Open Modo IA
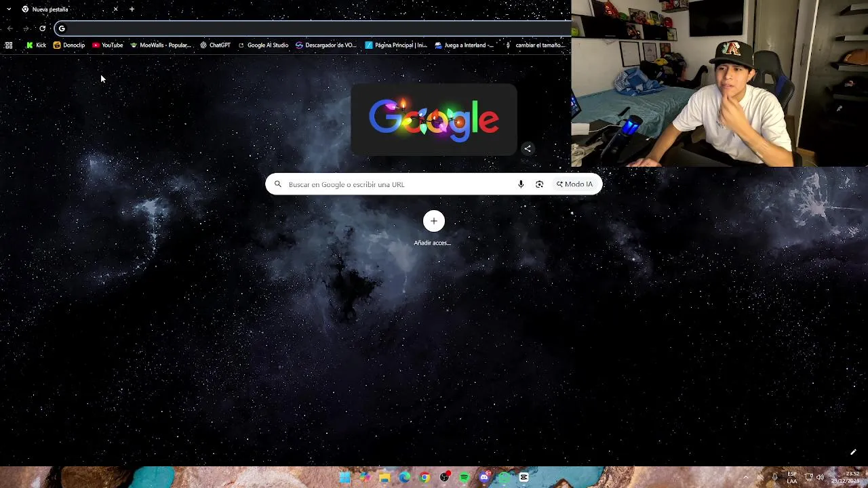The width and height of the screenshot is (868, 488). [x=575, y=184]
